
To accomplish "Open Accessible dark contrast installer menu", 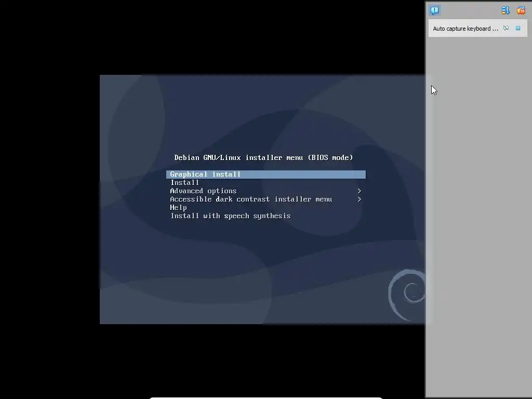I will (266, 199).
